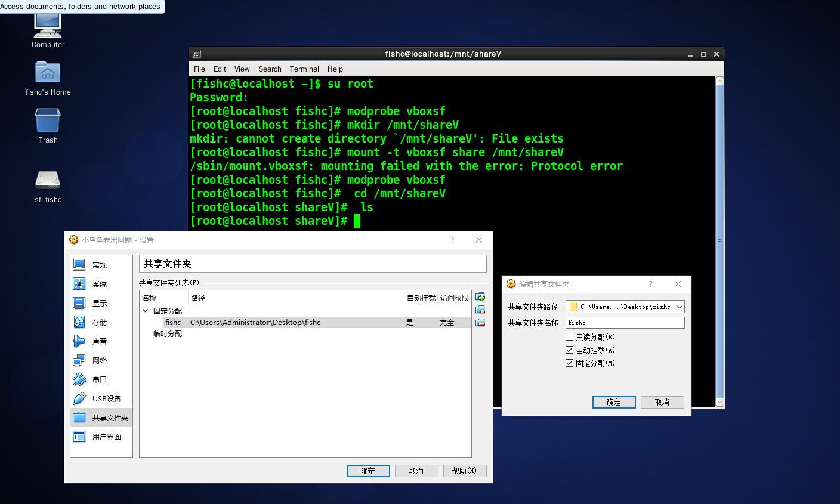Maximize the terminal window
This screenshot has height=504, width=840.
tap(703, 54)
